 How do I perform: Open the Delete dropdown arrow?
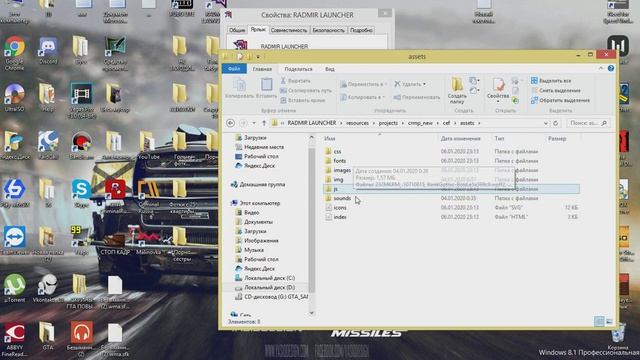[424, 84]
